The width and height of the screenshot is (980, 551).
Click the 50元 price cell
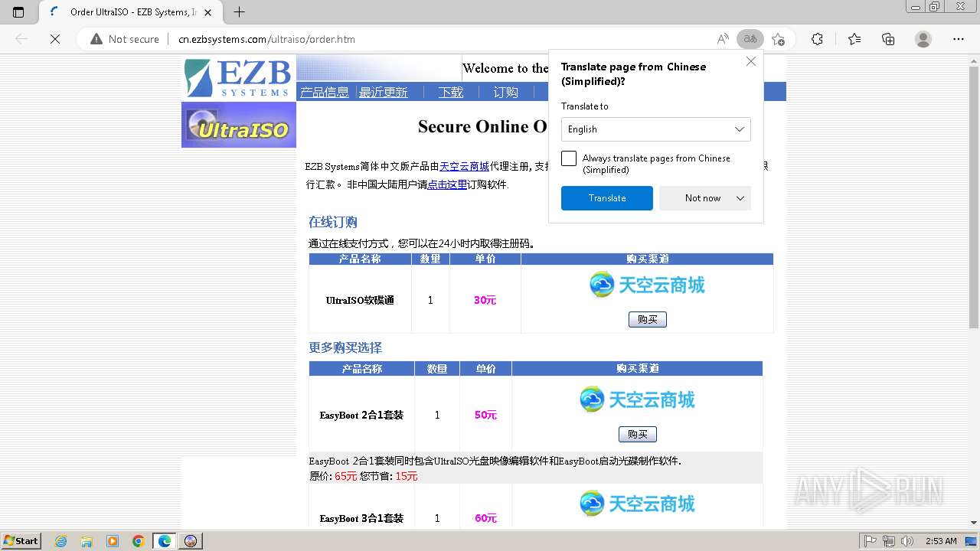tap(485, 415)
